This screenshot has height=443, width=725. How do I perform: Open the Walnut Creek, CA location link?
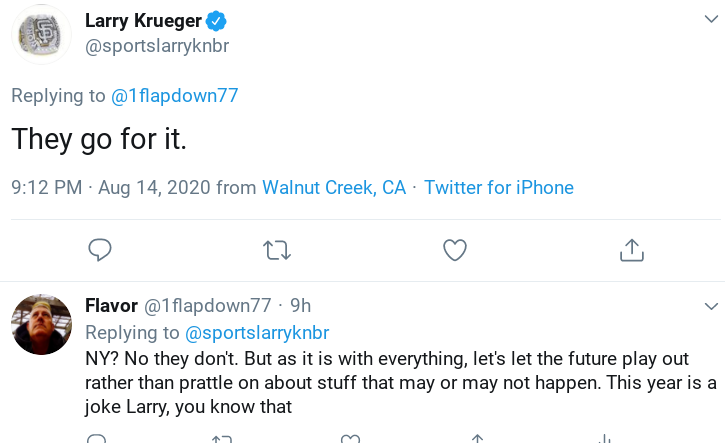tap(334, 188)
